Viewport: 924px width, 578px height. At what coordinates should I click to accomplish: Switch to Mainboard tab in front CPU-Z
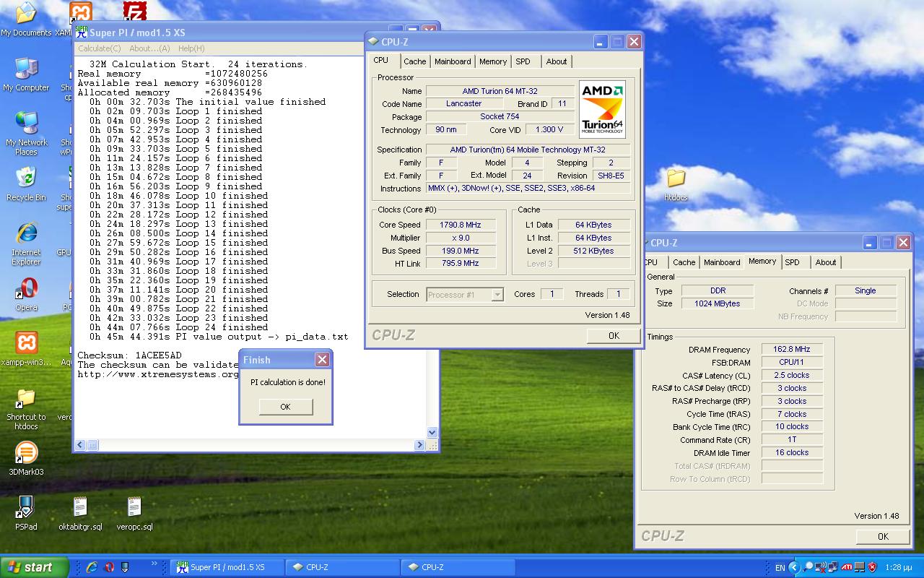click(453, 61)
